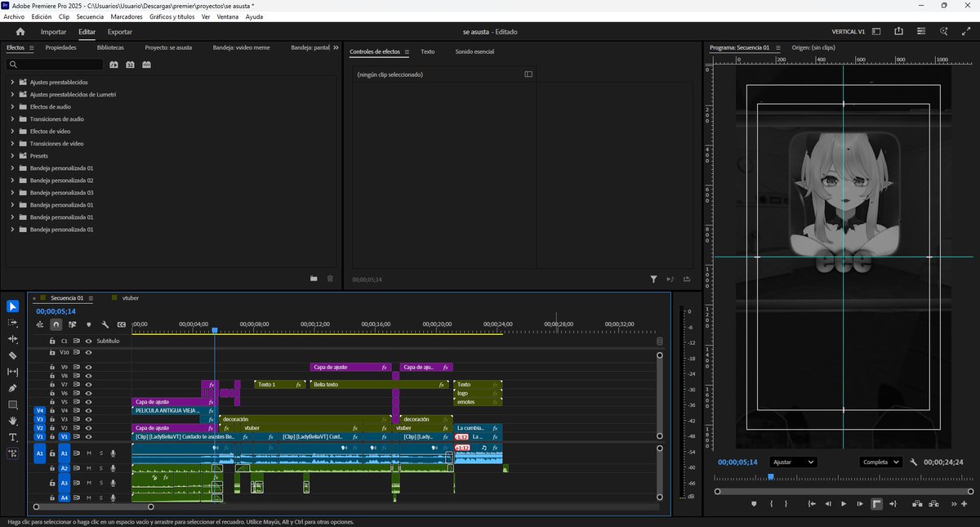Image resolution: width=980 pixels, height=527 pixels.
Task: Expand Transiciones de vídeo folder
Action: click(13, 144)
